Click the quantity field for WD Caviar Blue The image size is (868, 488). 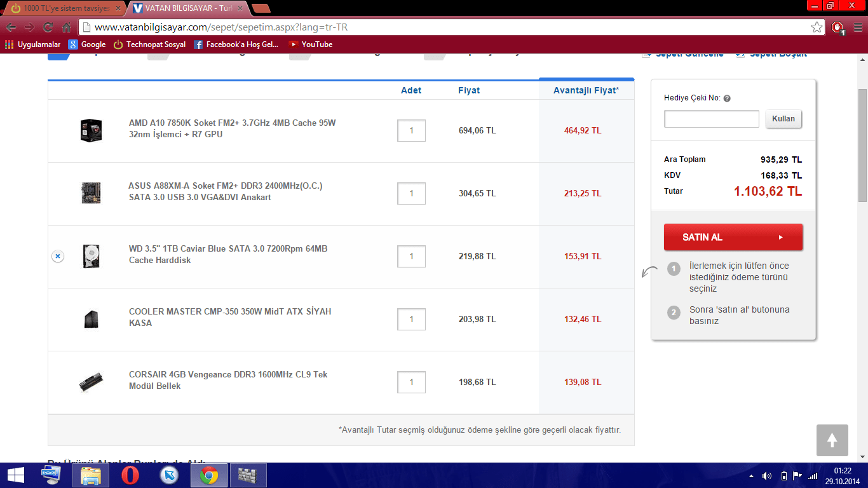(x=411, y=256)
